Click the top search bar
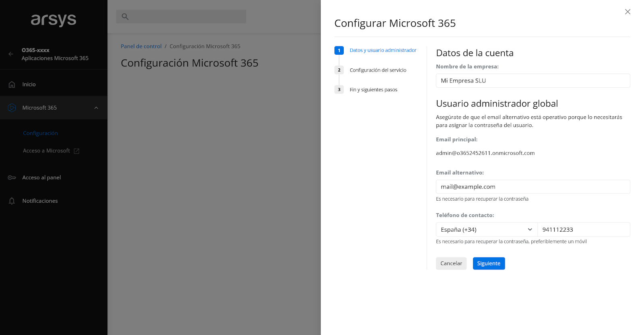 pyautogui.click(x=181, y=16)
